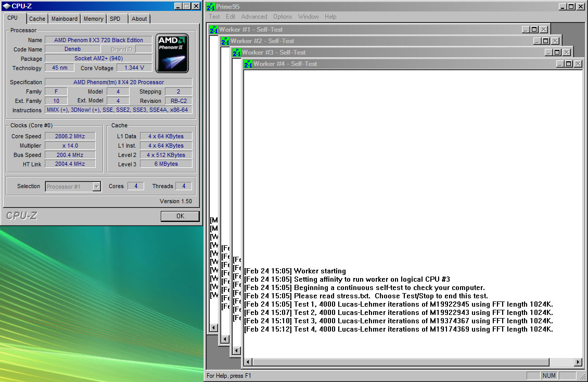This screenshot has width=588, height=382.
Task: Open the Worker #3 window icon menu
Action: (x=237, y=53)
